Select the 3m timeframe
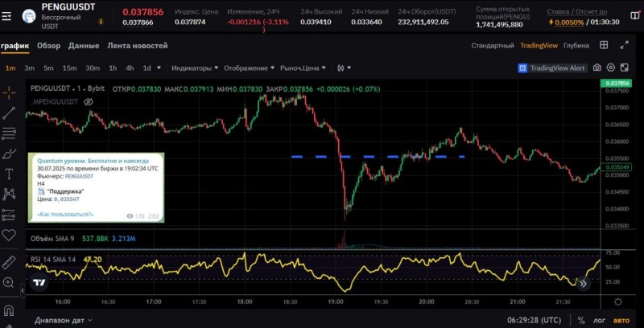The width and height of the screenshot is (644, 328). (x=29, y=68)
